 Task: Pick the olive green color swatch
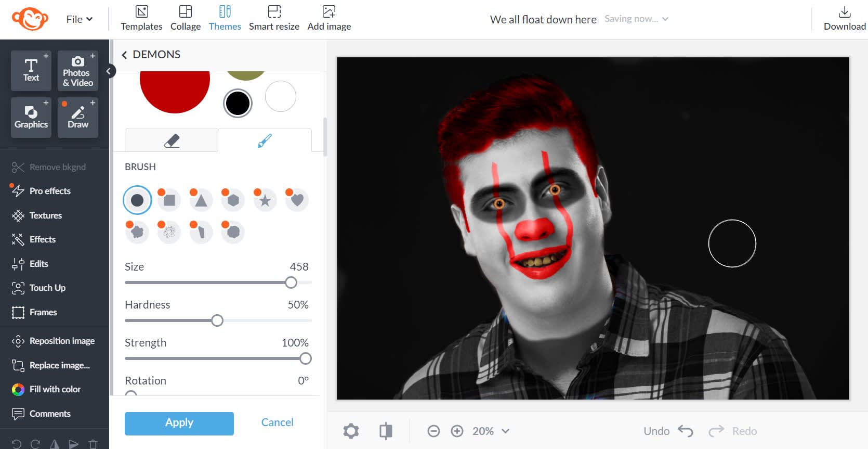click(x=246, y=75)
